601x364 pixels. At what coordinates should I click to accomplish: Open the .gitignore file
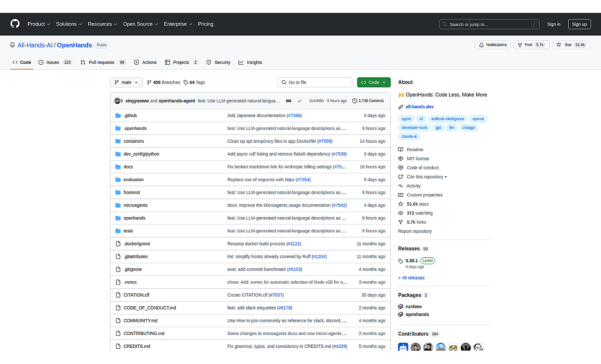pos(133,269)
